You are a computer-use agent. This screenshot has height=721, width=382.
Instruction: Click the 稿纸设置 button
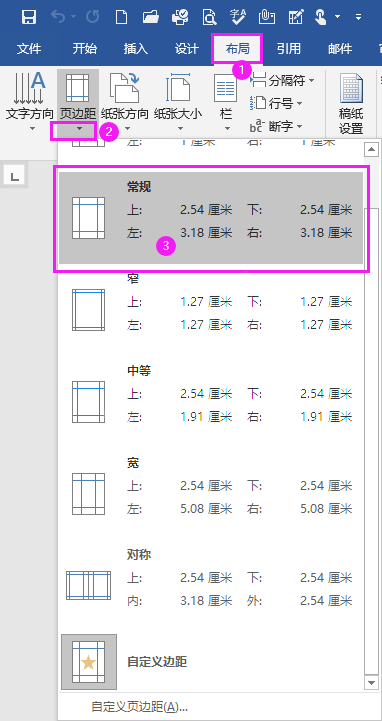pyautogui.click(x=351, y=104)
